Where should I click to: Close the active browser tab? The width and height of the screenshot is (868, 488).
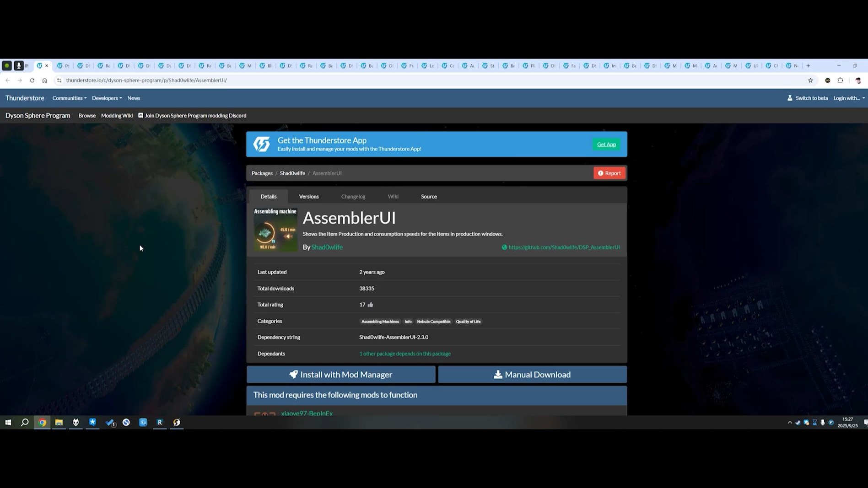(x=47, y=66)
